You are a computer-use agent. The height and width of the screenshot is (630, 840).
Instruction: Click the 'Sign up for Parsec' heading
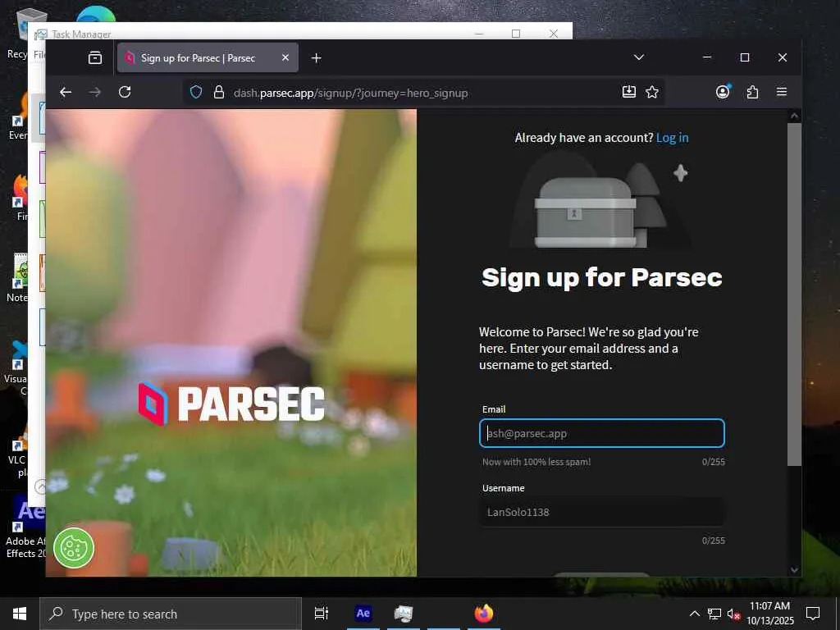601,278
